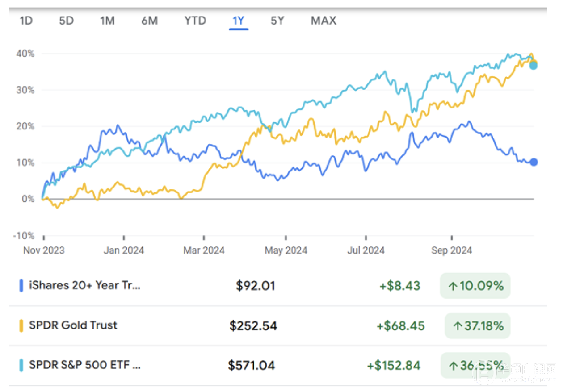This screenshot has width=563, height=392.
Task: Open the MAX range view
Action: [x=324, y=21]
